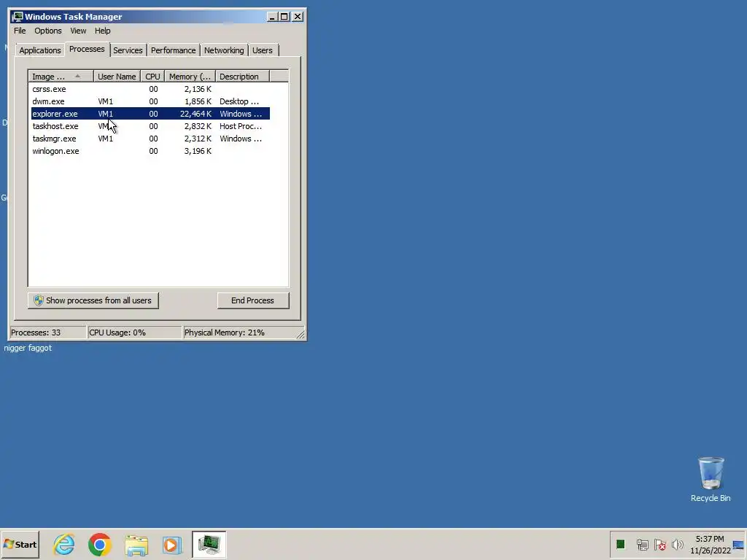This screenshot has width=747, height=560.
Task: Click the Start button
Action: (x=20, y=544)
